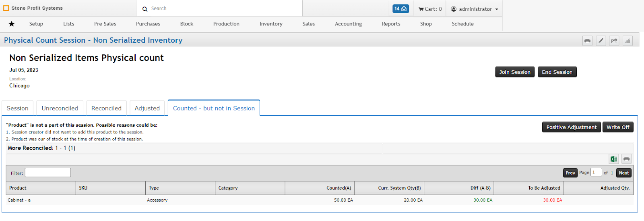The height and width of the screenshot is (221, 644).
Task: Click the administrator user avatar icon
Action: [454, 9]
